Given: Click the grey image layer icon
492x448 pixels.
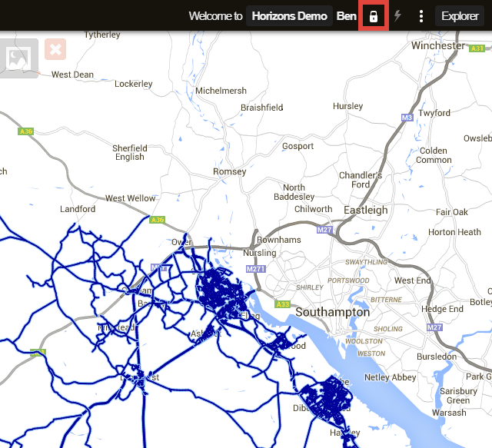Looking at the screenshot, I should coord(18,56).
